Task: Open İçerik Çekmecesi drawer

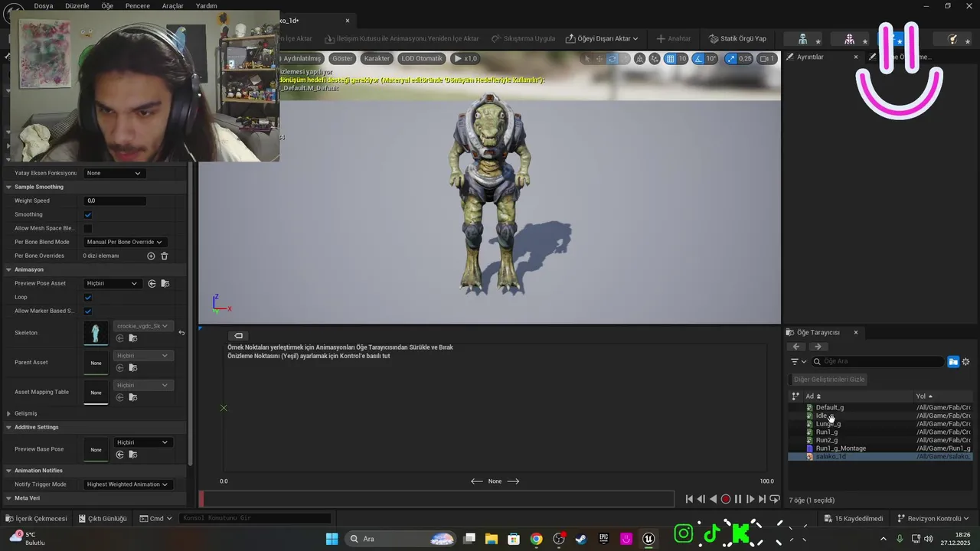Action: [36, 518]
